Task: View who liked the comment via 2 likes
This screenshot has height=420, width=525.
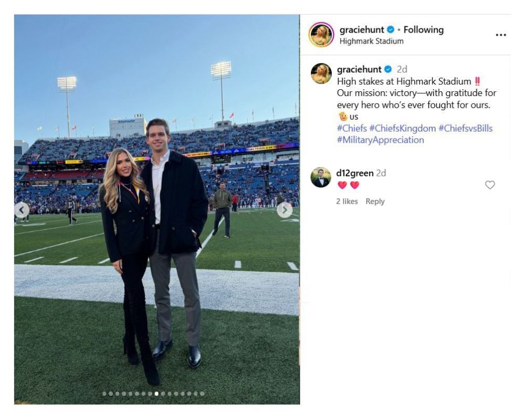Action: tap(347, 201)
